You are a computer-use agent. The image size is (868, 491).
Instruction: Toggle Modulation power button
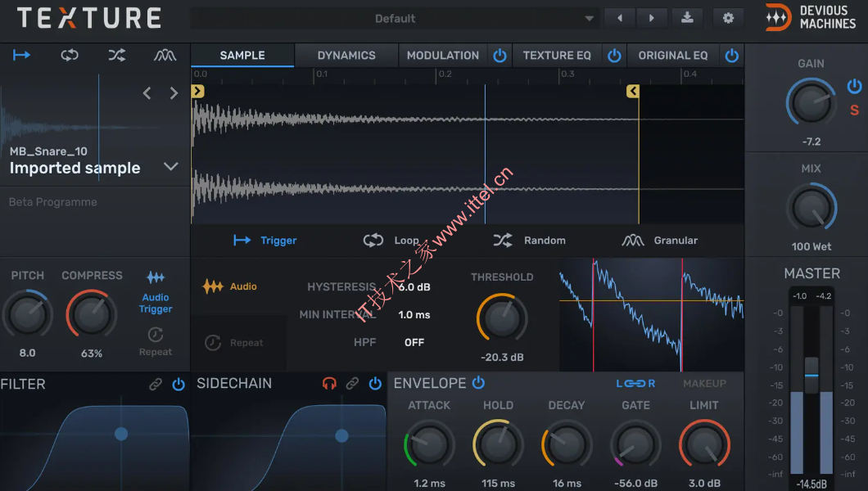coord(500,56)
